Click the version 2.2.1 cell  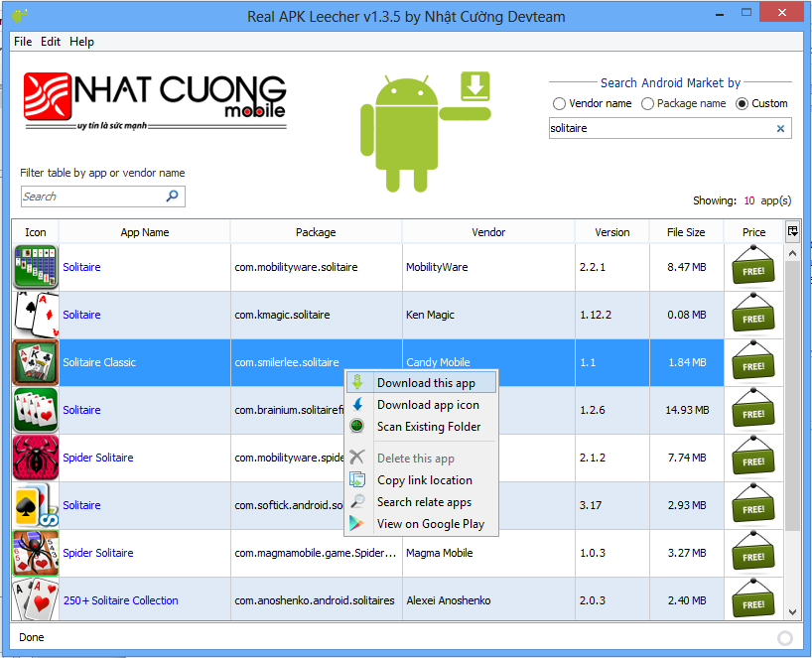[x=612, y=267]
